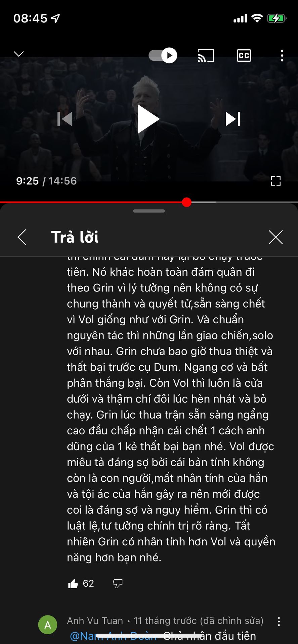Enter fullscreen mode icon
Image resolution: width=298 pixels, height=644 pixels.
[275, 181]
